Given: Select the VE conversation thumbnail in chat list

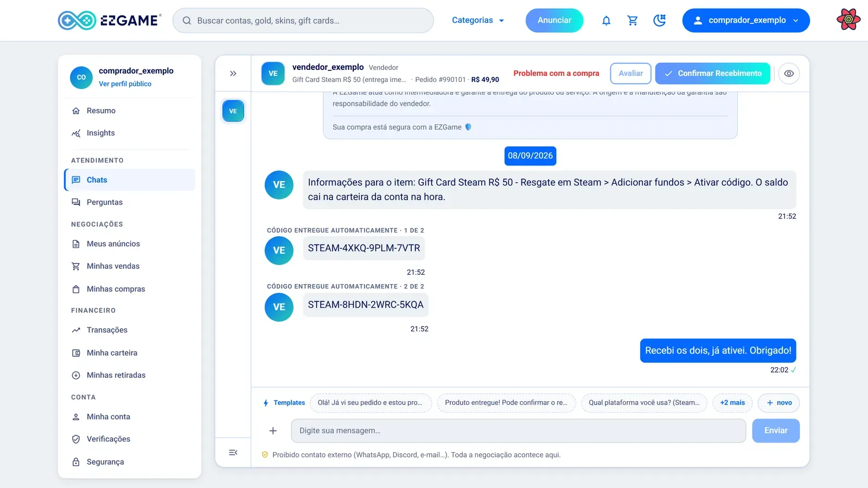Looking at the screenshot, I should (x=233, y=111).
